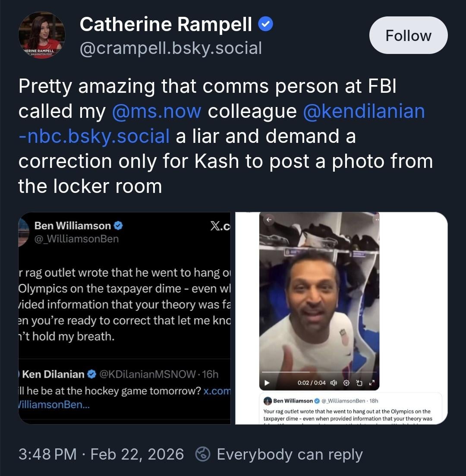Follow Catherine Rampell

[408, 35]
